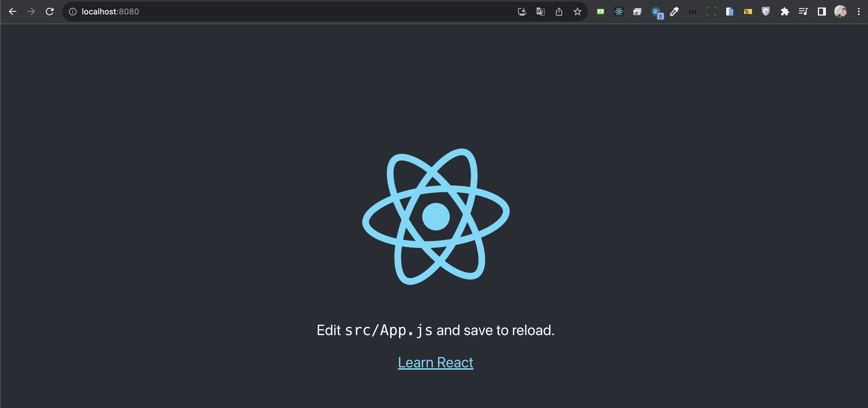
Task: Open the React Developer Tools extension
Action: coord(619,12)
